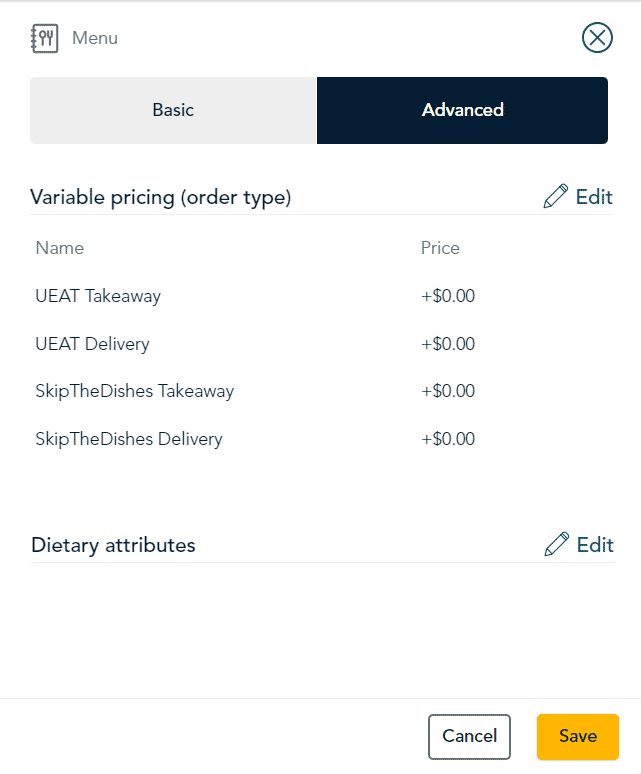Switch to the Basic tab
Screen dimensions: 641x774
[x=173, y=110]
